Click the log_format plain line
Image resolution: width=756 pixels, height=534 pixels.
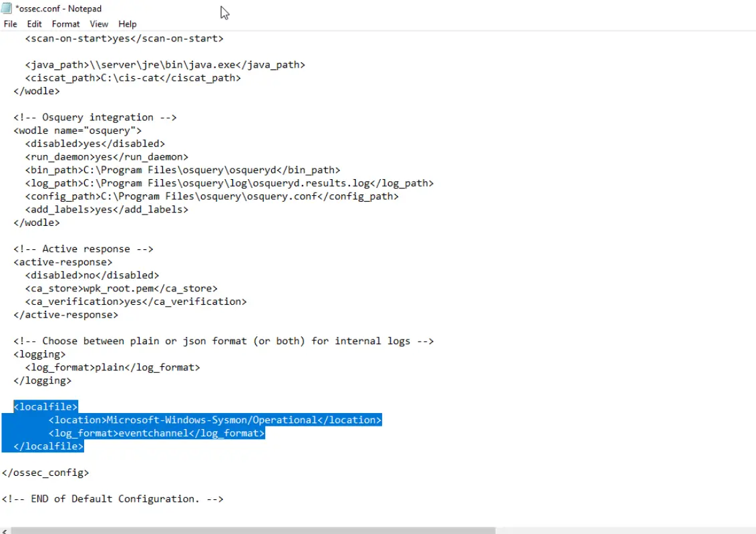pos(112,368)
